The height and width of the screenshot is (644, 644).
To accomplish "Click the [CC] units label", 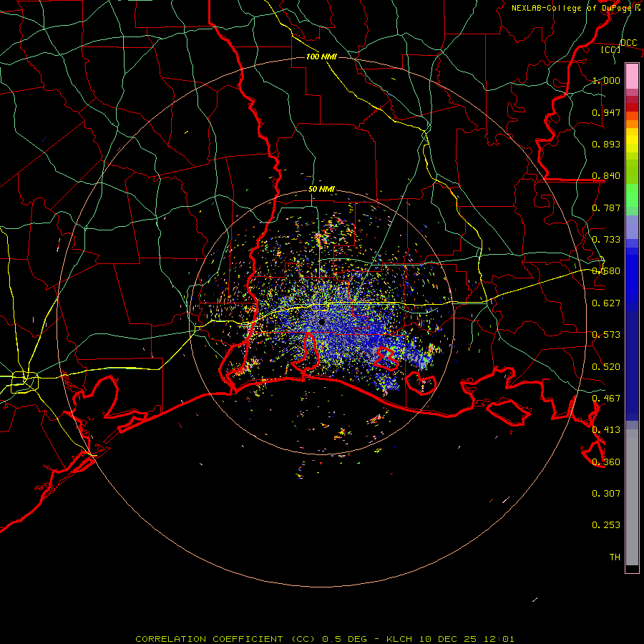I will coord(611,49).
